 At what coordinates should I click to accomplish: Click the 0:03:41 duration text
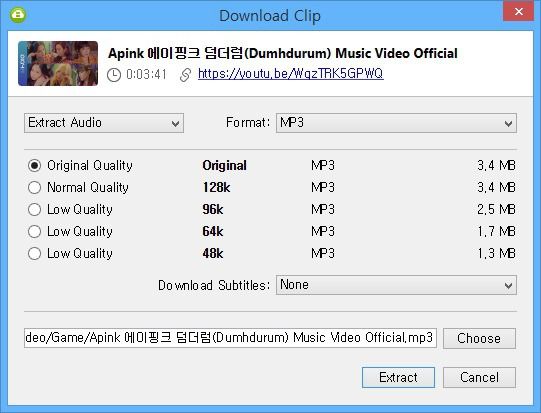pyautogui.click(x=146, y=74)
